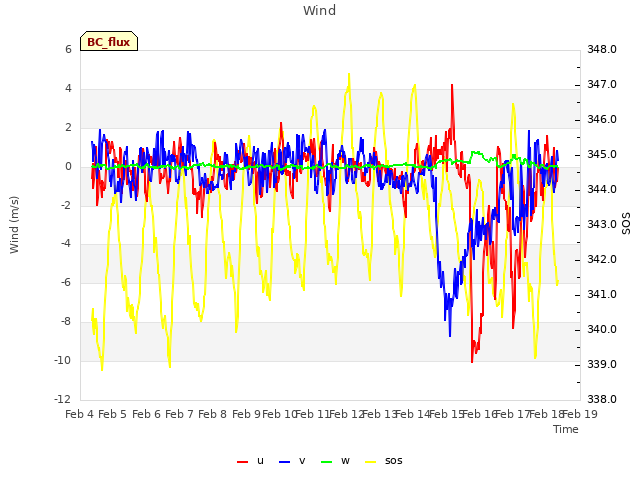This screenshot has height=480, width=640.
Task: Click the '345.0' right axis tick label
Action: 602,155
